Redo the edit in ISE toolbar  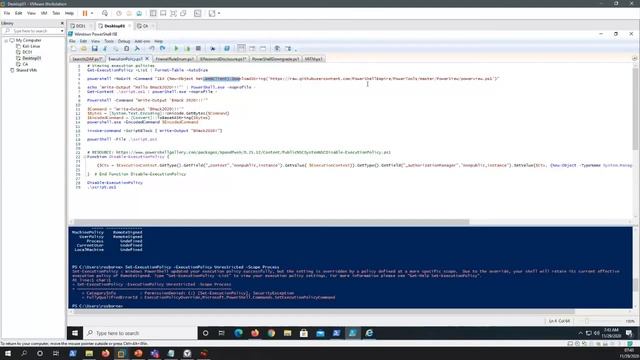(x=162, y=49)
